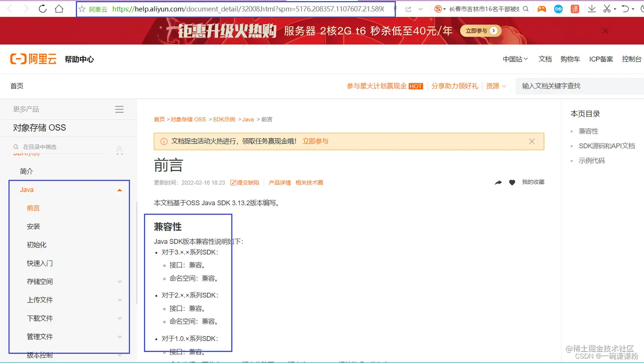
Task: Open the scissors tool dropdown arrow
Action: click(615, 9)
